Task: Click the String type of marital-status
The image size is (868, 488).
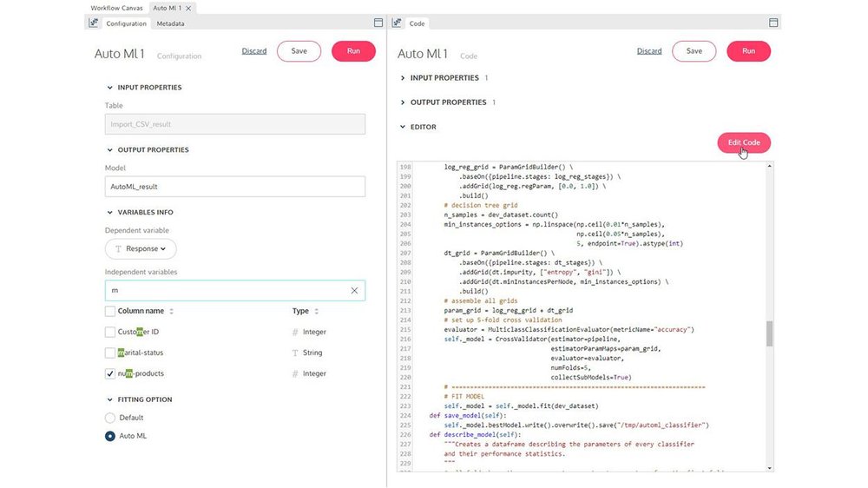Action: pos(312,353)
